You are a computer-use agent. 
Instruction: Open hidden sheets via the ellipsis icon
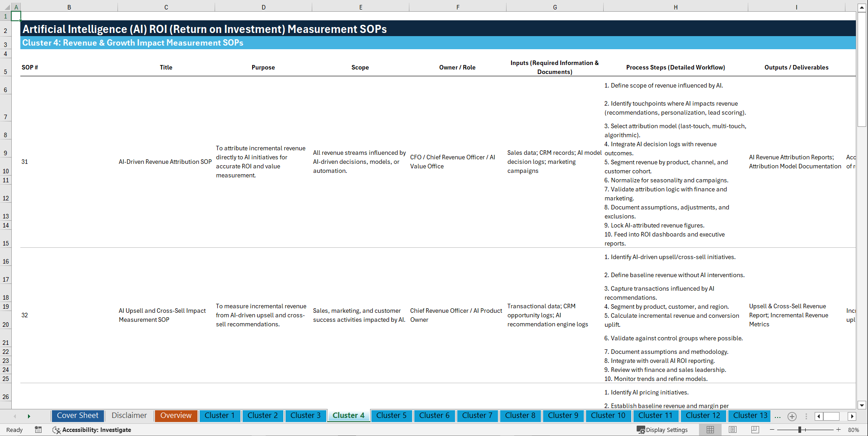pyautogui.click(x=778, y=416)
